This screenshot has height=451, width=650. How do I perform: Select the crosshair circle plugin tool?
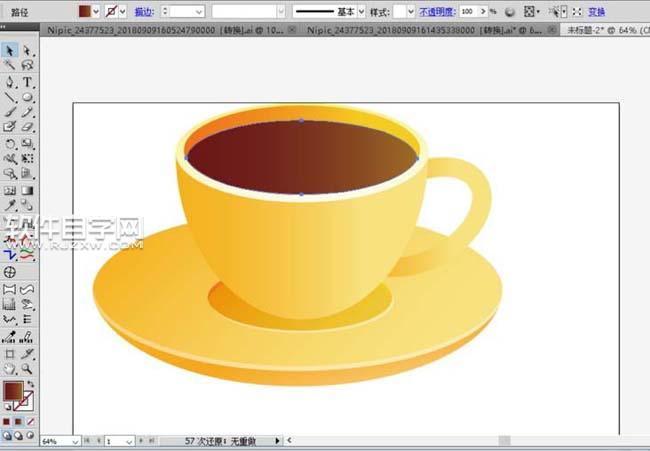(10, 272)
